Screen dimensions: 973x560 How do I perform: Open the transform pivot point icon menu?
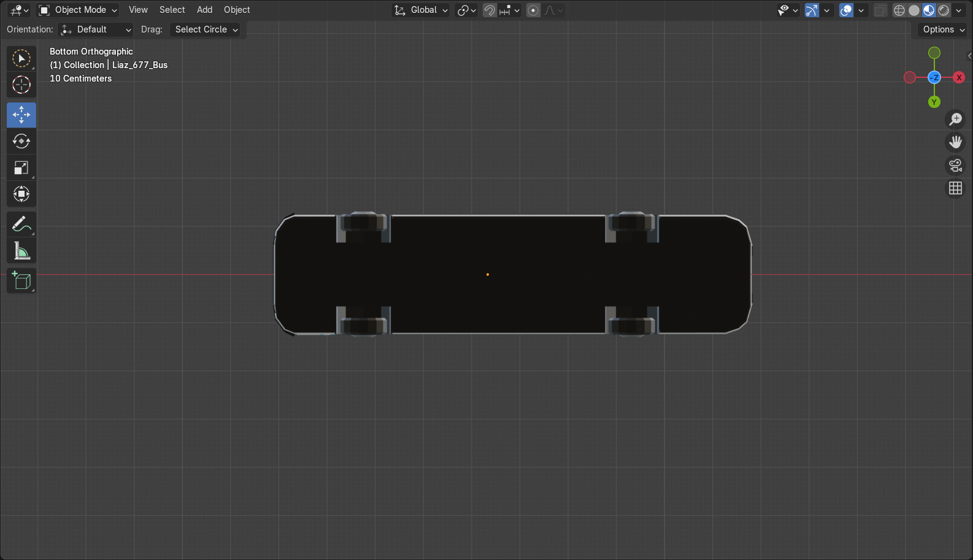point(466,10)
